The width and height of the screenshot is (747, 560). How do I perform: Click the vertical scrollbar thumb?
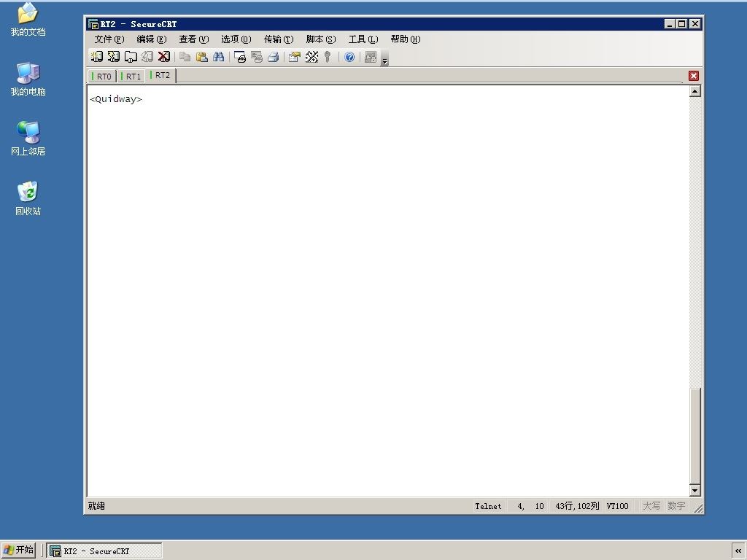(x=695, y=436)
